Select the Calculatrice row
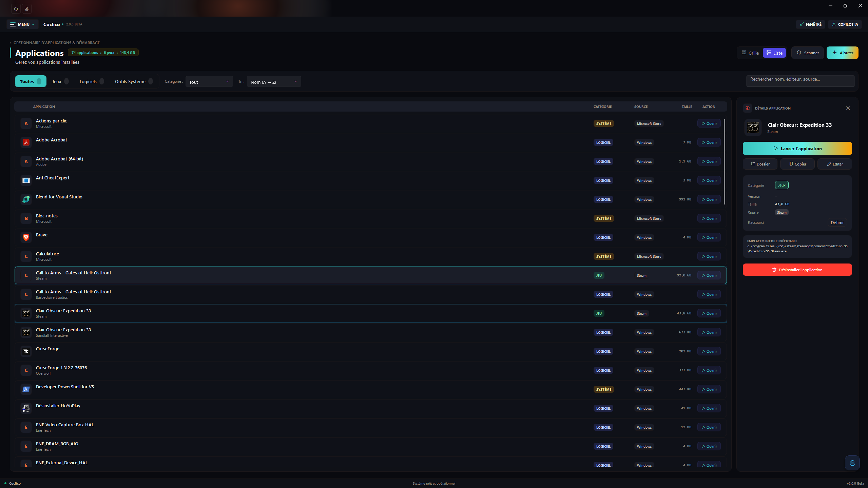This screenshot has height=488, width=868. click(x=371, y=256)
